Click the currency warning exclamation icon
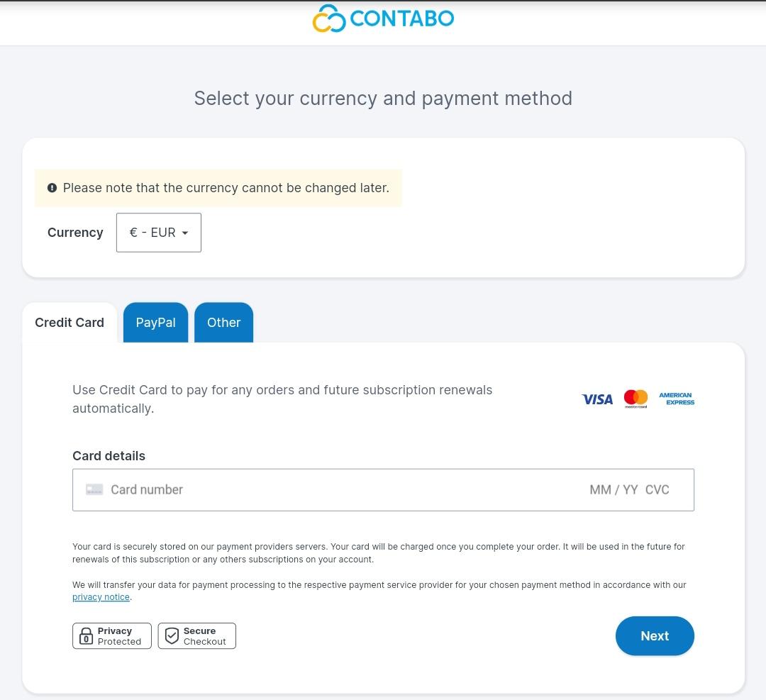 [52, 188]
